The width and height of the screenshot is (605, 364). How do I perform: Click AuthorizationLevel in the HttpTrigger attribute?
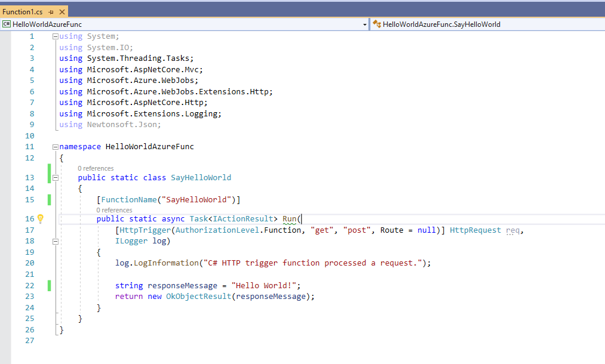pyautogui.click(x=217, y=230)
